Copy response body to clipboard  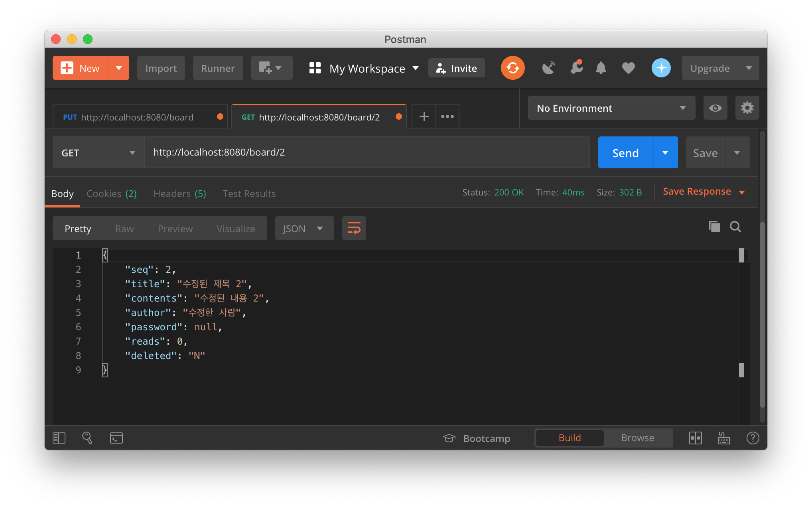(x=714, y=227)
